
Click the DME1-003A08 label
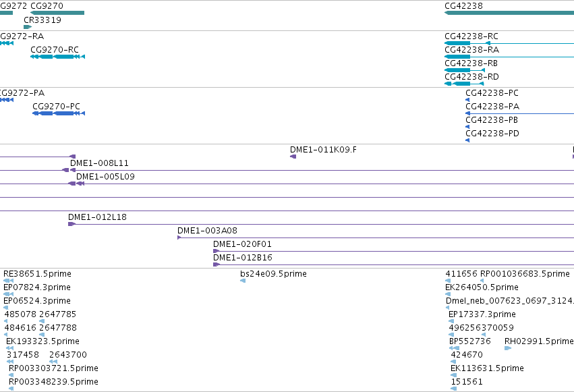(x=207, y=231)
